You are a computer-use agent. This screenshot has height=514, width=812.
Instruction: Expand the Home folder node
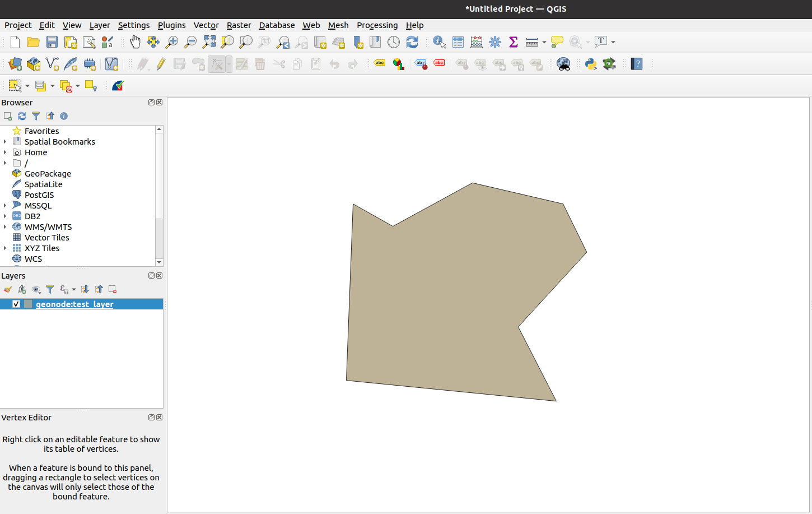point(5,152)
